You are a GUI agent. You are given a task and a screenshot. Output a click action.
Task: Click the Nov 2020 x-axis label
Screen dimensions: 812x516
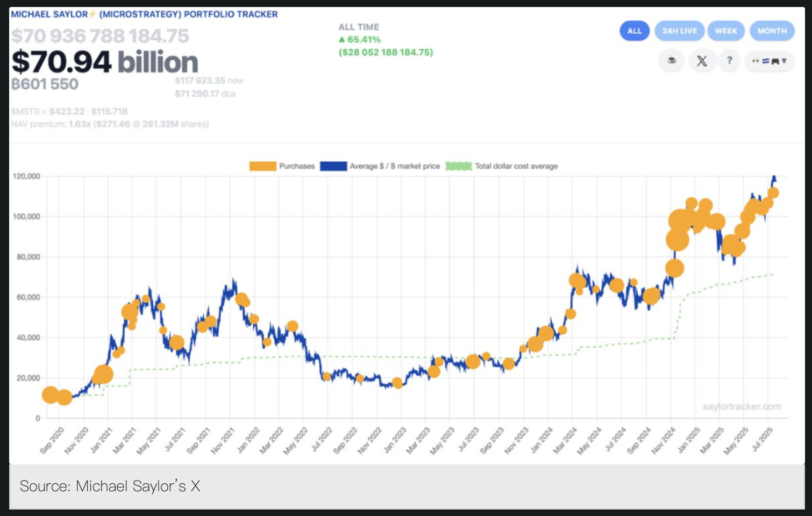(x=76, y=441)
